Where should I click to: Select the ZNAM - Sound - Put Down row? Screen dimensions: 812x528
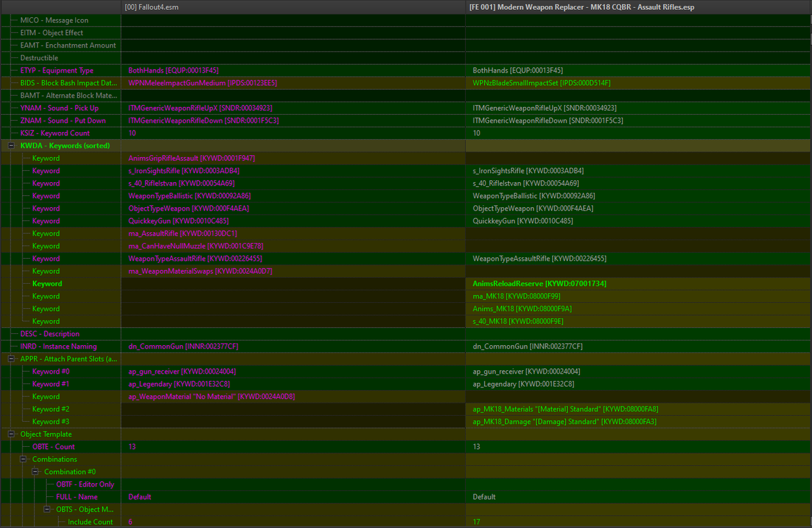pos(406,120)
